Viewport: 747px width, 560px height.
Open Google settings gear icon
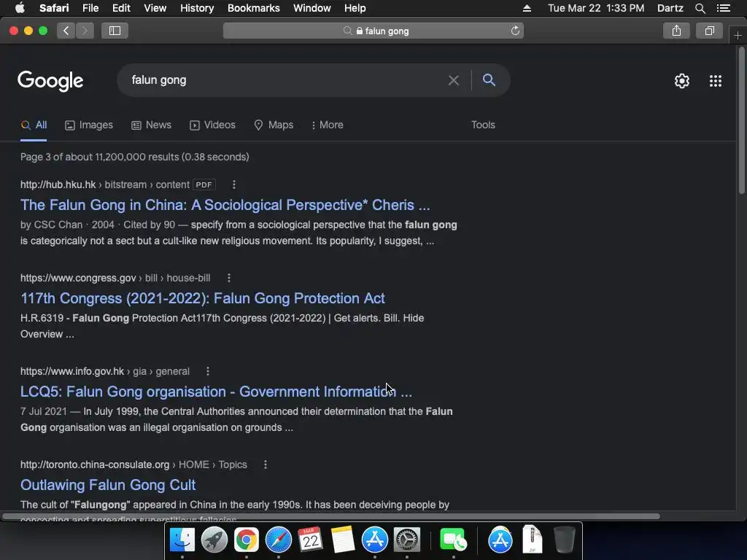coord(682,81)
